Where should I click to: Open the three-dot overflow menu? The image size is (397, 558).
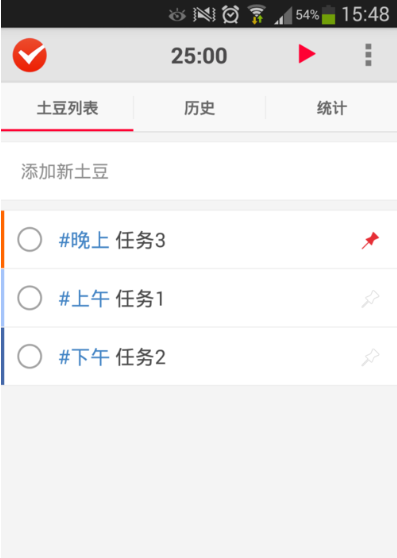click(x=368, y=55)
